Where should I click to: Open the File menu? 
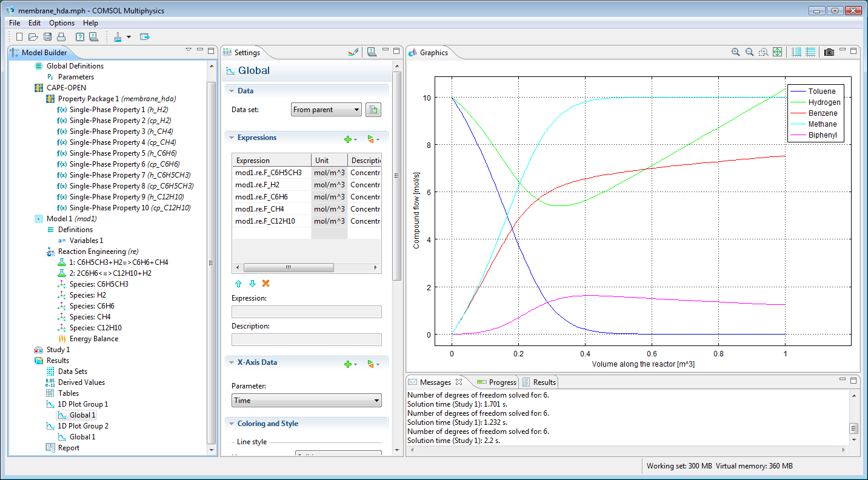[15, 23]
